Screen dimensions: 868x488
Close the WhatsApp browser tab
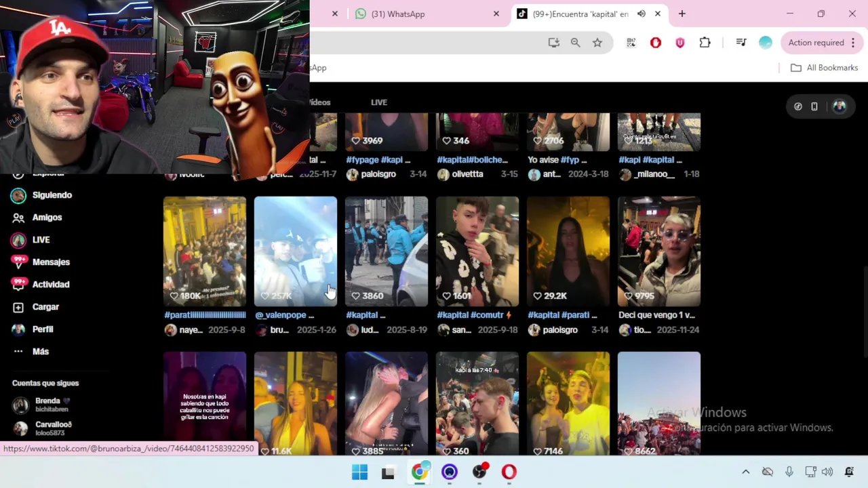click(x=496, y=14)
